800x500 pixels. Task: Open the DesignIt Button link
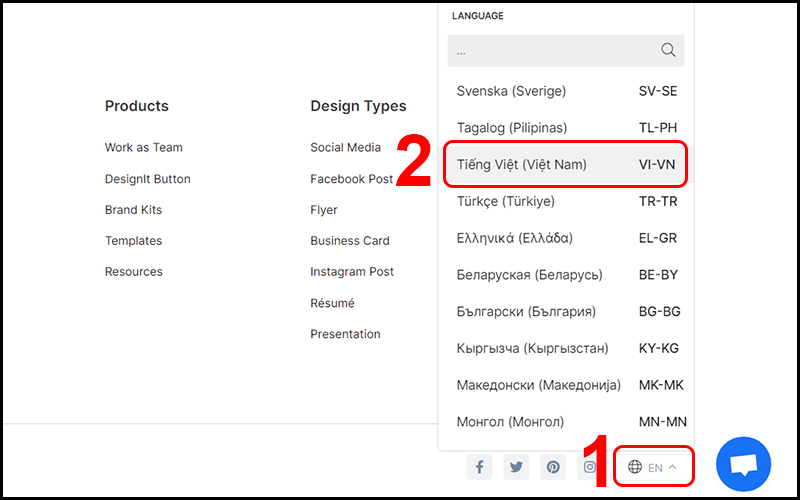click(147, 179)
